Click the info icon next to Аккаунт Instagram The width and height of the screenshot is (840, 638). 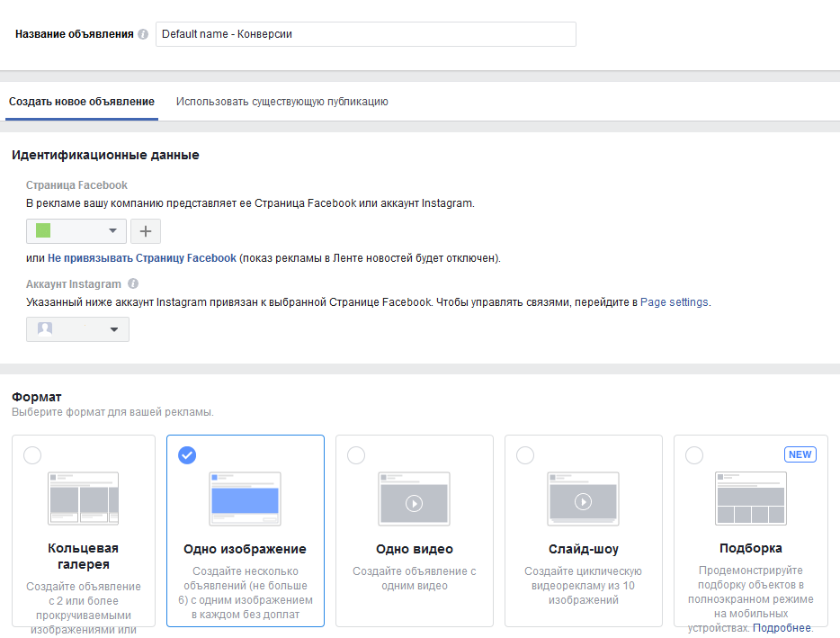coord(133,283)
